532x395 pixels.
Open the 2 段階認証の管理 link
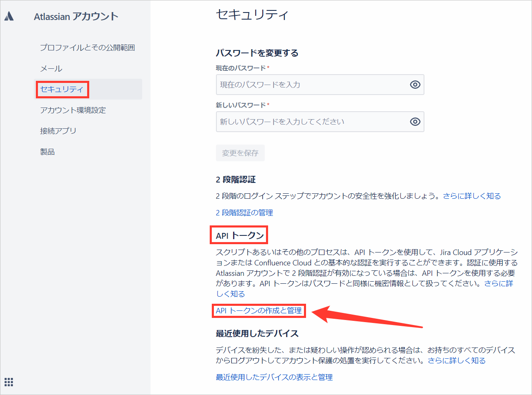pos(244,212)
